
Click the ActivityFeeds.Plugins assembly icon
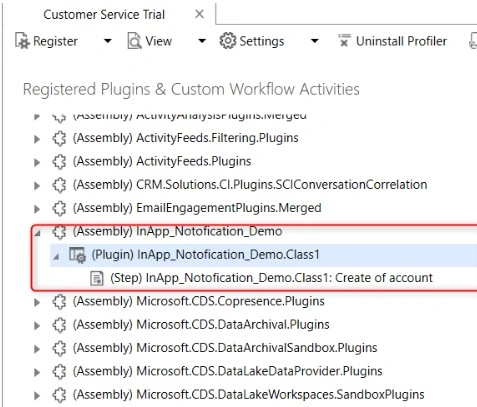[x=59, y=162]
